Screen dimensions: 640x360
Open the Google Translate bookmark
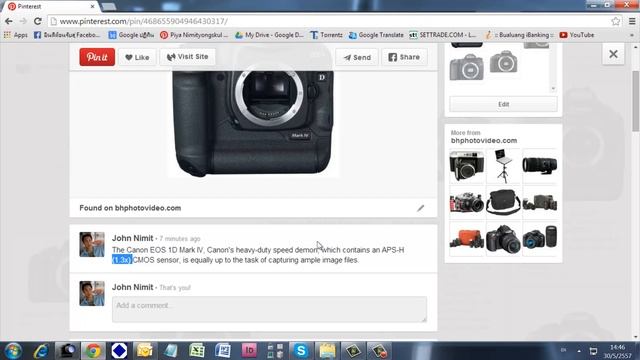(x=376, y=35)
